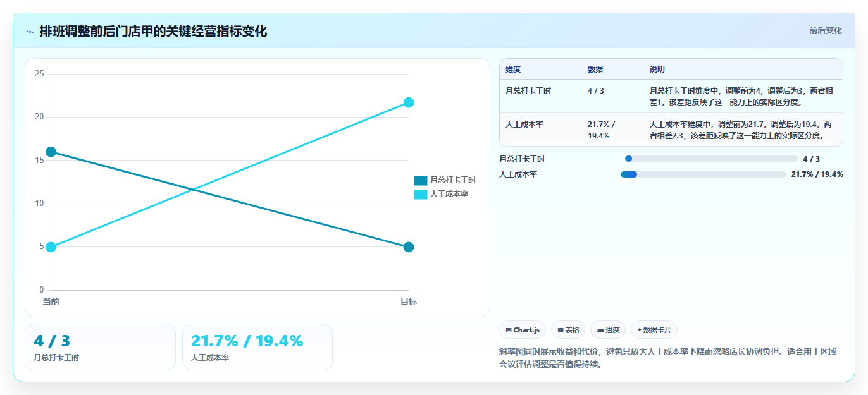Image resolution: width=868 pixels, height=395 pixels.
Task: Click the 25 y-axis tick label
Action: coord(39,74)
